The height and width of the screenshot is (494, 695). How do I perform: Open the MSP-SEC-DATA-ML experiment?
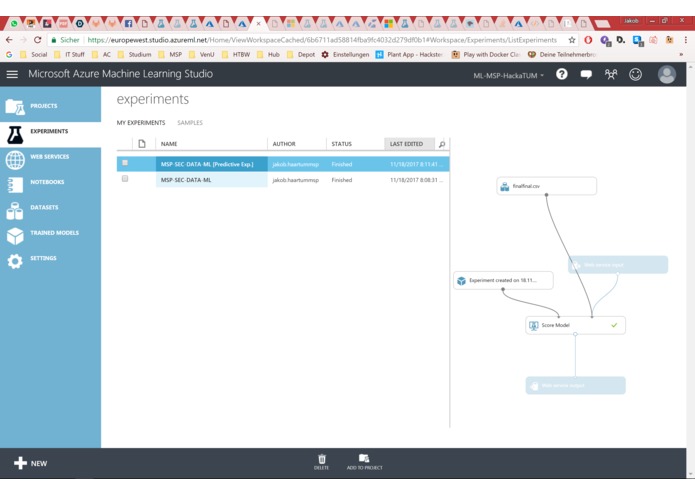coord(186,180)
